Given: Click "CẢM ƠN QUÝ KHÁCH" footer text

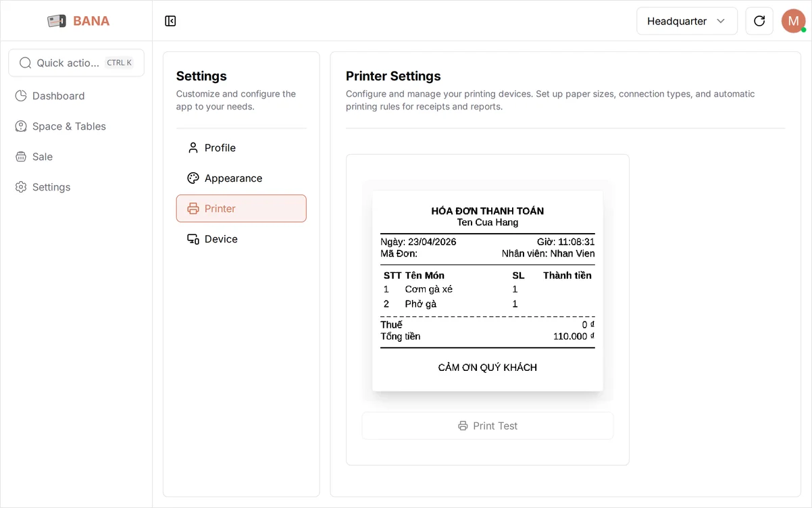Looking at the screenshot, I should [488, 367].
